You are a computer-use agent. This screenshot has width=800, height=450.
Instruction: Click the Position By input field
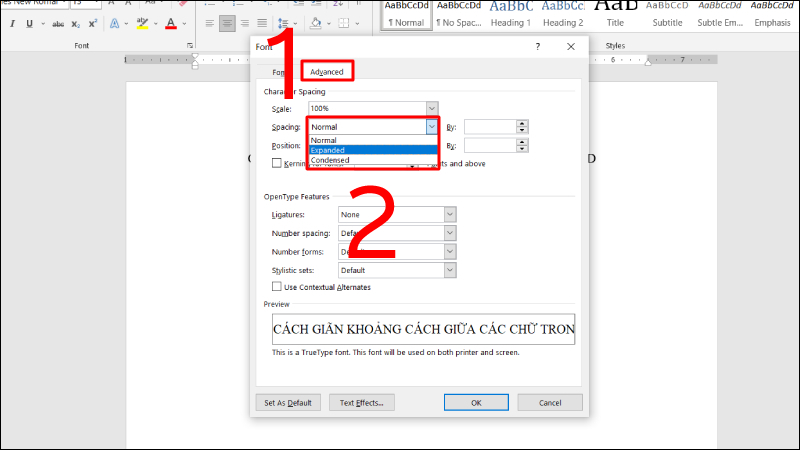[x=490, y=145]
